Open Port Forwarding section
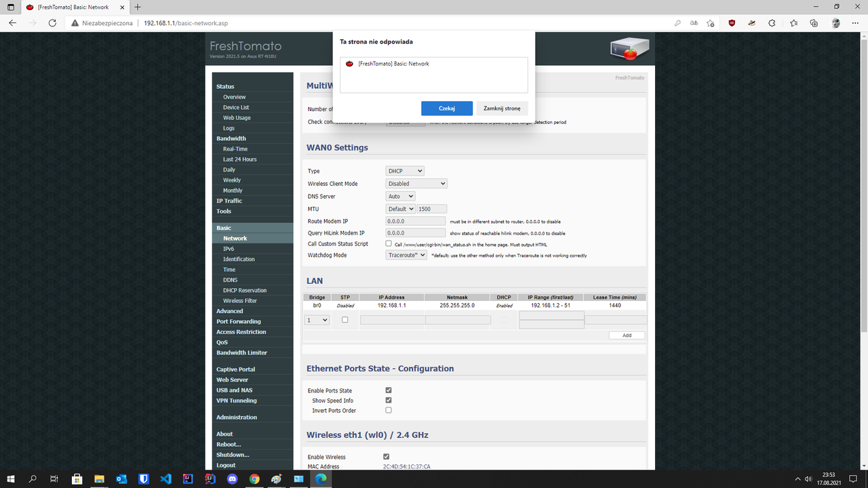This screenshot has width=868, height=488. click(239, 321)
